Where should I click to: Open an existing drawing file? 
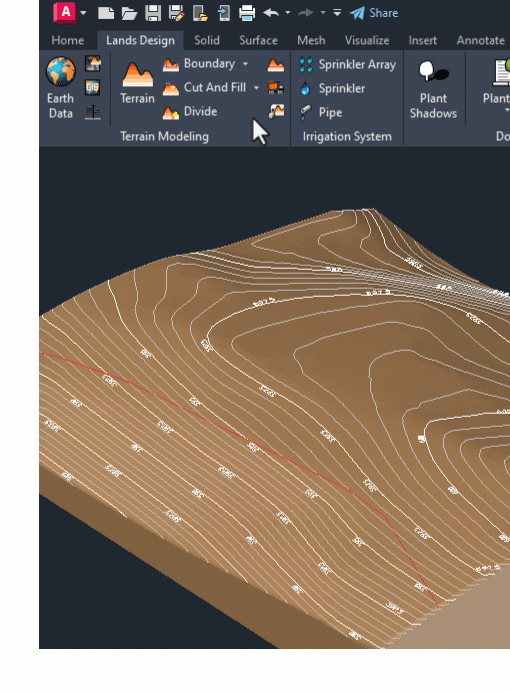(x=129, y=13)
